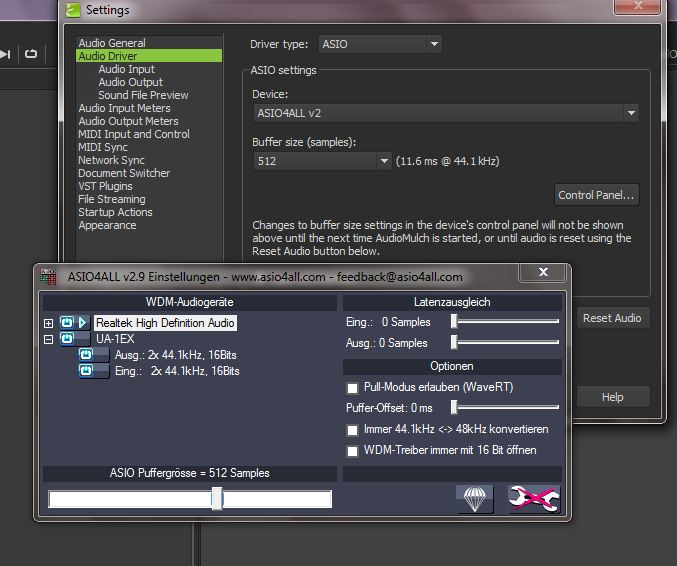This screenshot has width=677, height=566.
Task: Click the play arrow beside Realtek device
Action: click(83, 323)
